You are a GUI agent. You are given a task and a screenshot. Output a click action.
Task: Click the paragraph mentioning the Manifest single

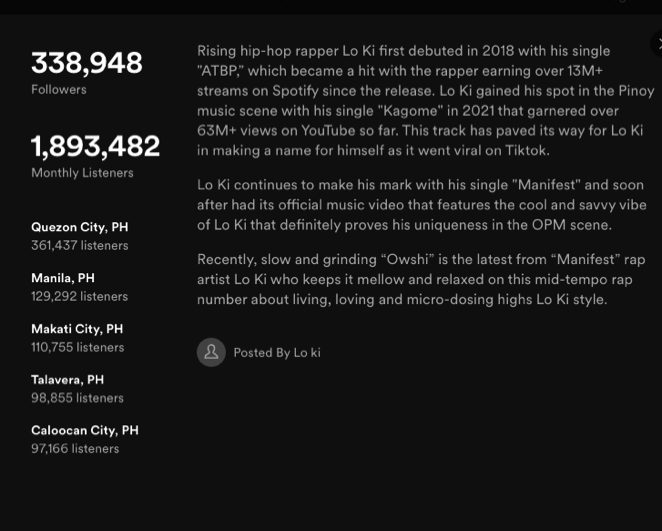pyautogui.click(x=422, y=205)
